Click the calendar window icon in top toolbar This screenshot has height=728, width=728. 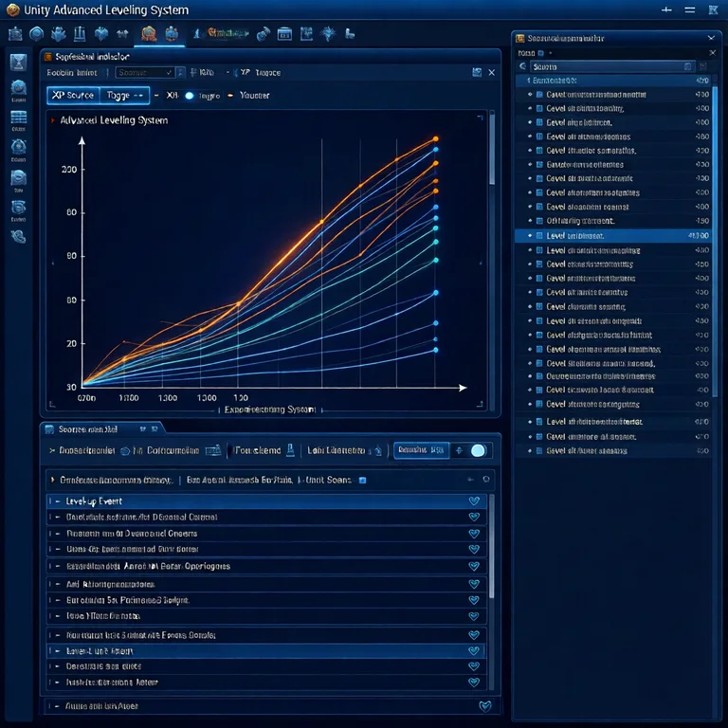coord(284,33)
